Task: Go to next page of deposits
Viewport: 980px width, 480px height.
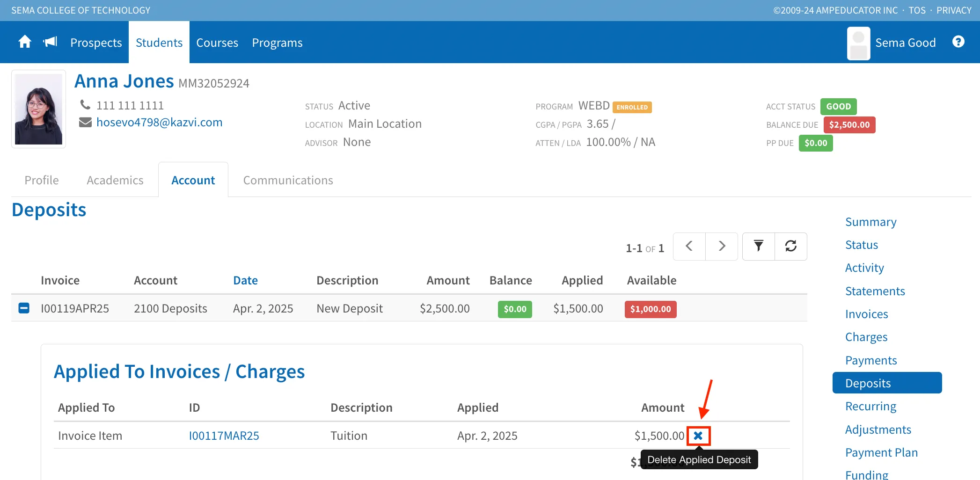Action: click(722, 246)
